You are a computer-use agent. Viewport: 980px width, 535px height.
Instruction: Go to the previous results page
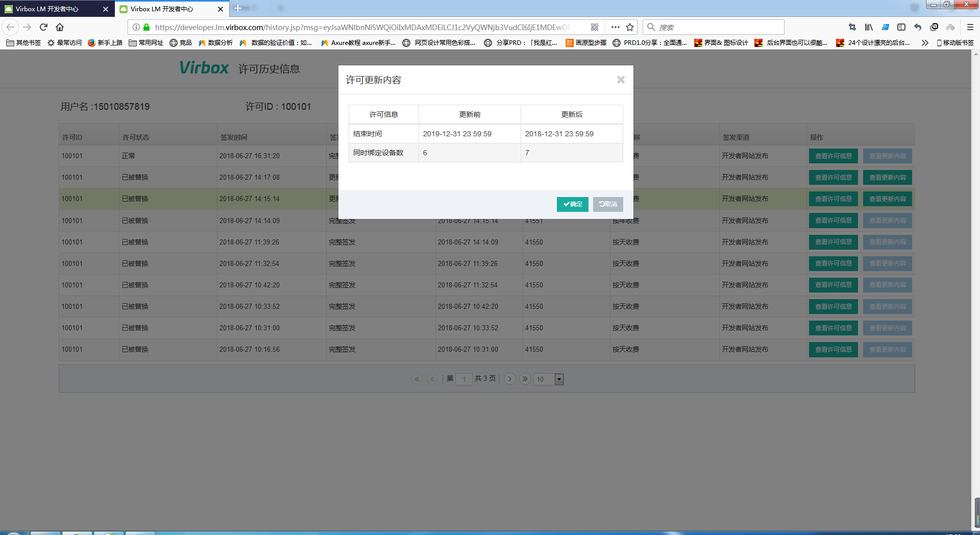[x=433, y=379]
